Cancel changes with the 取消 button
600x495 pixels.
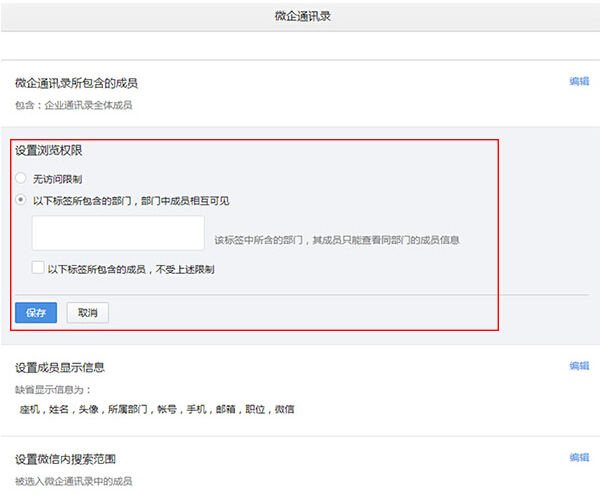click(x=88, y=313)
